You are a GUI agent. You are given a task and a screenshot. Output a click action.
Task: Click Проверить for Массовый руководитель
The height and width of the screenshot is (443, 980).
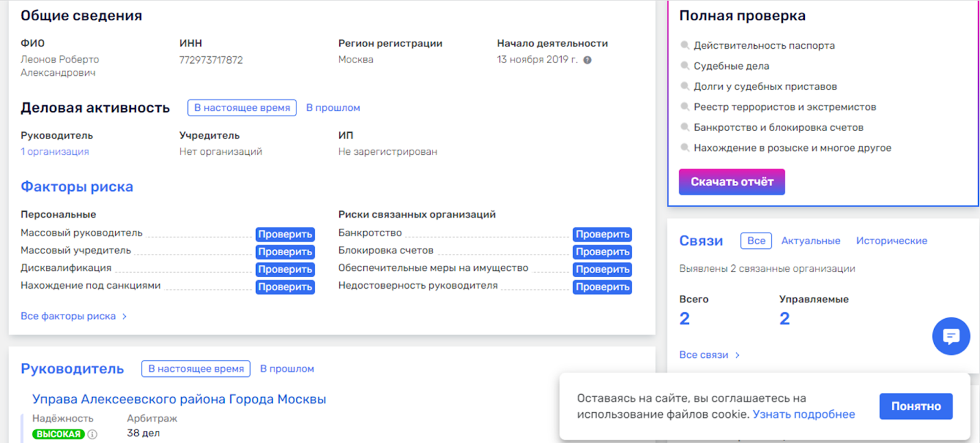pyautogui.click(x=285, y=234)
